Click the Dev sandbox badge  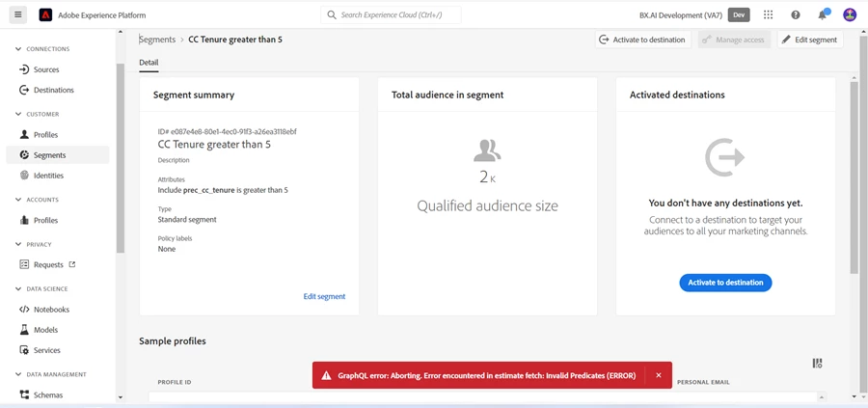click(739, 14)
